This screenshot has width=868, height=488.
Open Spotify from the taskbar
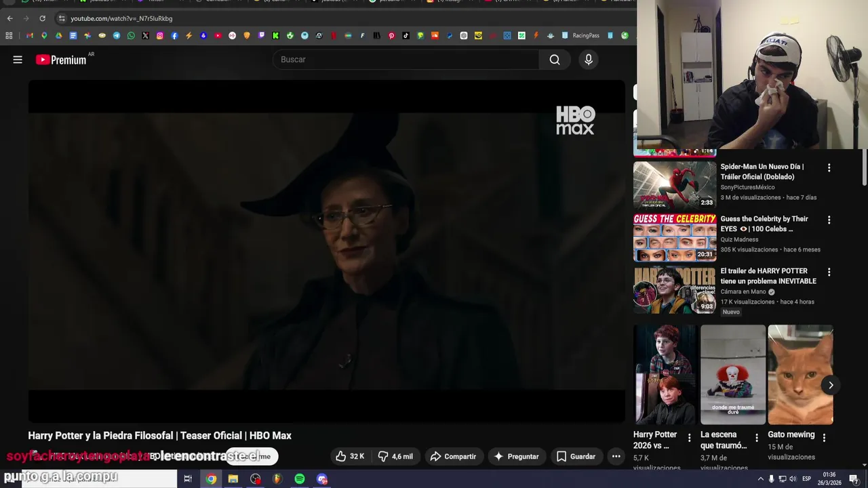coord(300,479)
